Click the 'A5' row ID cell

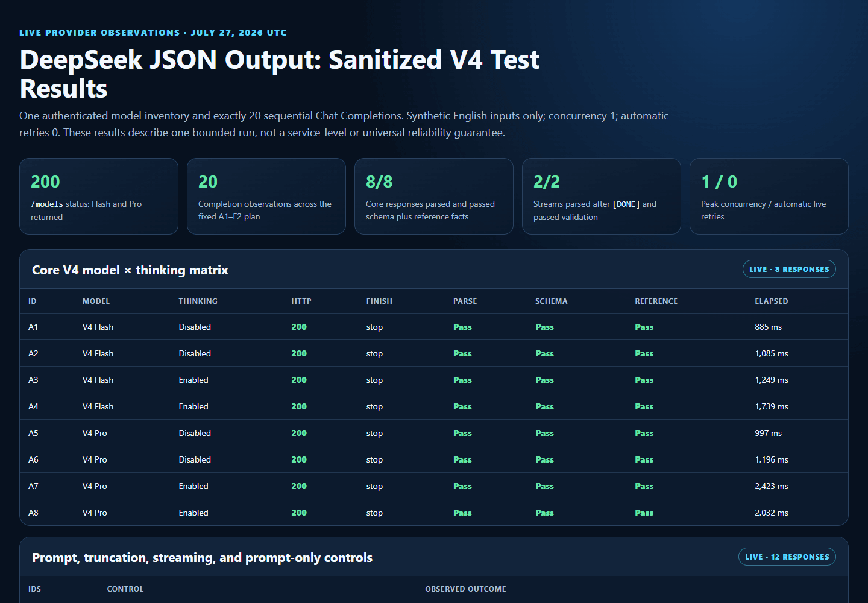33,433
